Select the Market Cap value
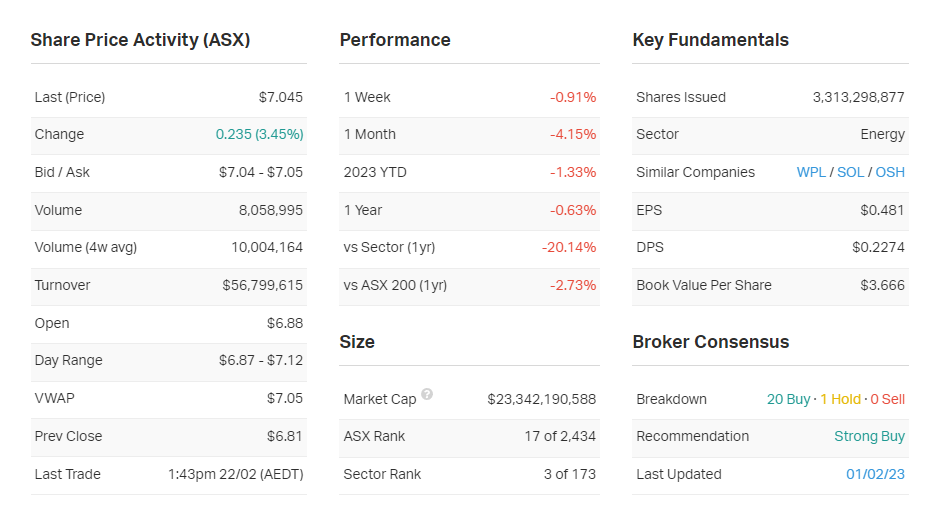This screenshot has height=515, width=941. click(541, 399)
